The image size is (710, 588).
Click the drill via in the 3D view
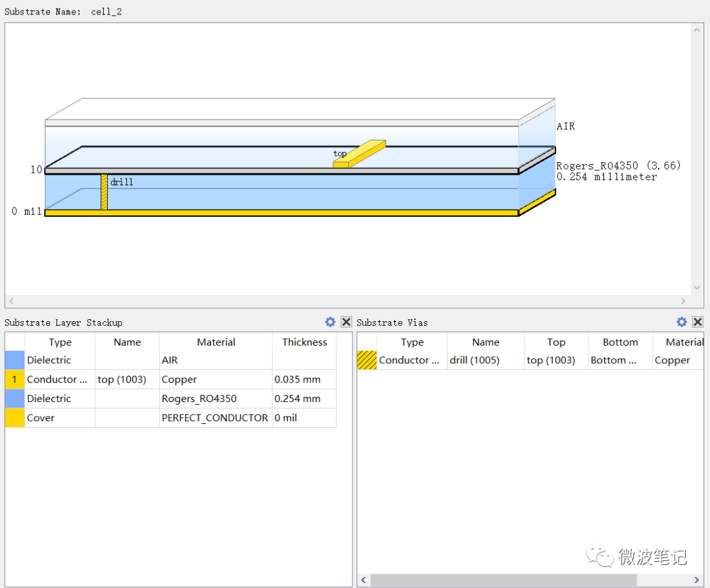click(104, 192)
